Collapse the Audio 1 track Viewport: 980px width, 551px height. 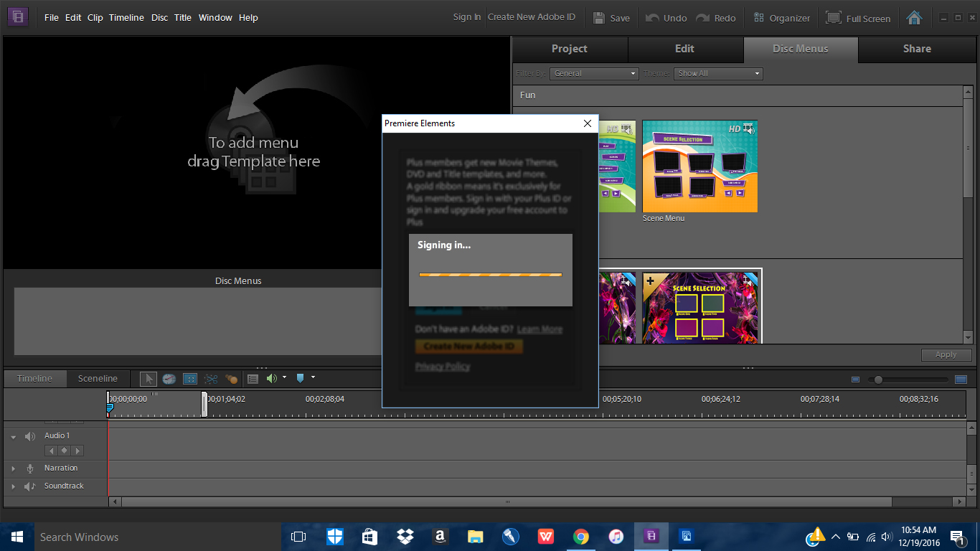(13, 437)
